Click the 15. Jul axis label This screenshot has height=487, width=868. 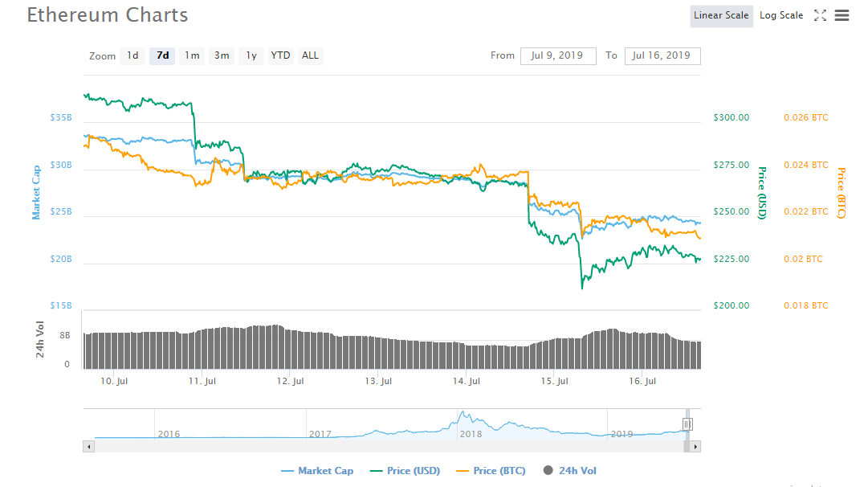[x=554, y=381]
